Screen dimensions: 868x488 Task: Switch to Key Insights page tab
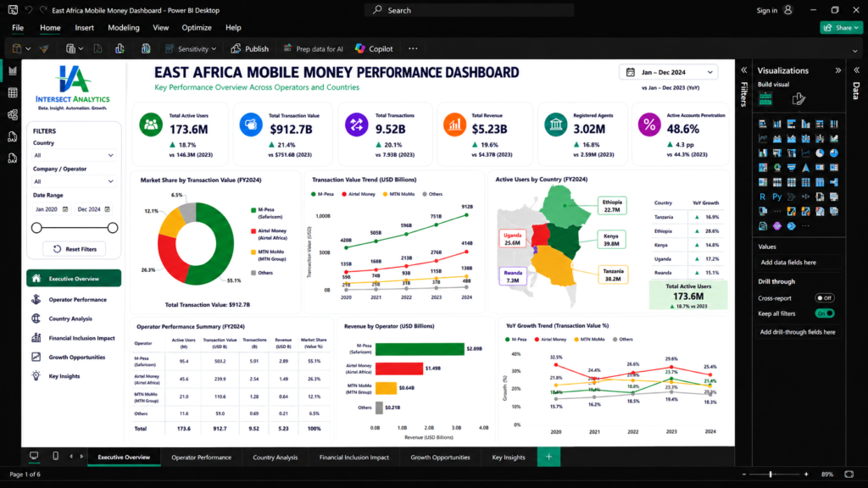509,457
